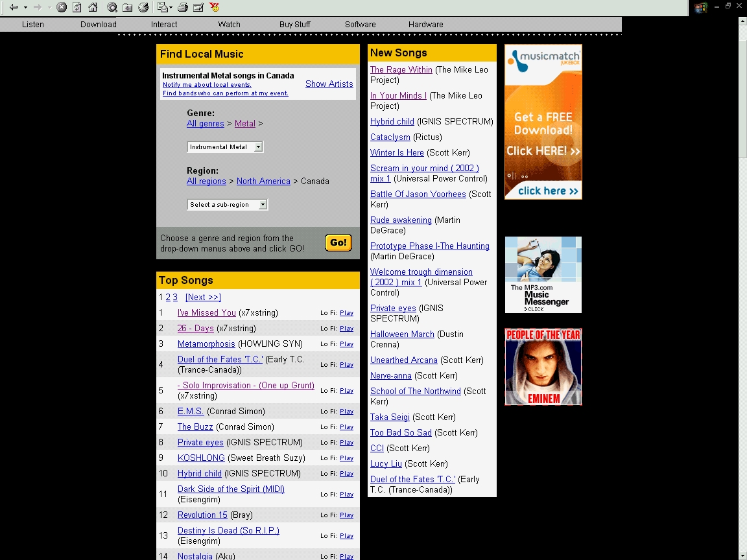Open the History clock icon
Image resolution: width=747 pixels, height=560 pixels.
pyautogui.click(x=143, y=7)
